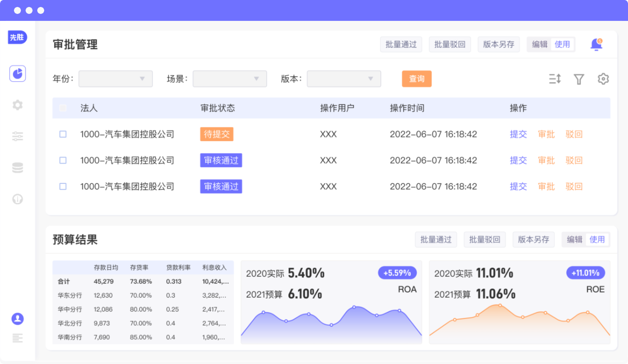Select the database stack sidebar icon

(18, 168)
